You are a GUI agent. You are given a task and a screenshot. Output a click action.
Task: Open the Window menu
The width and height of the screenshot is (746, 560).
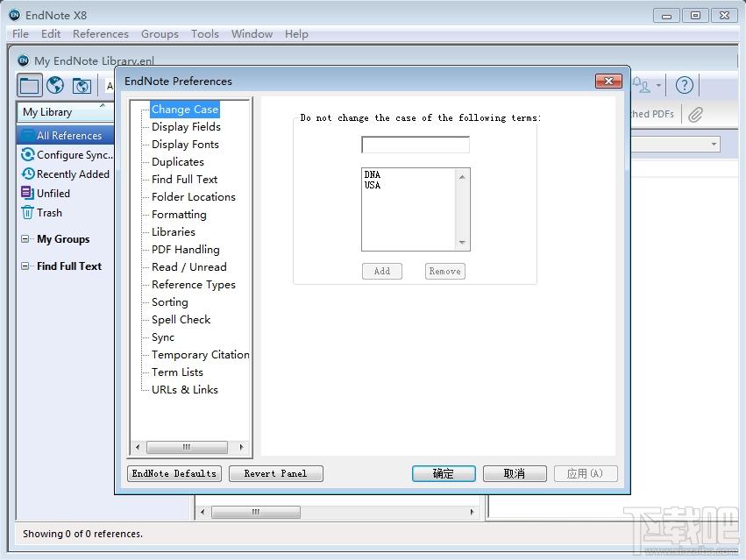[x=252, y=34]
